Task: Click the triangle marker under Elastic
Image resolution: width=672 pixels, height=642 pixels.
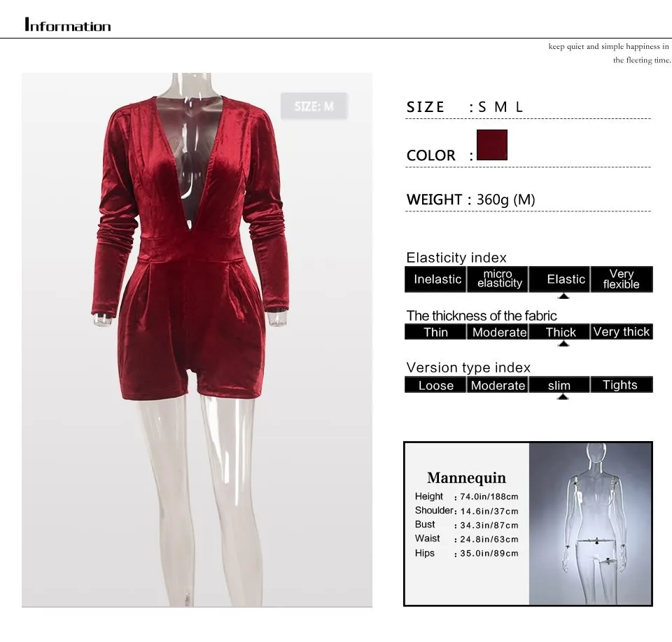Action: 563,296
